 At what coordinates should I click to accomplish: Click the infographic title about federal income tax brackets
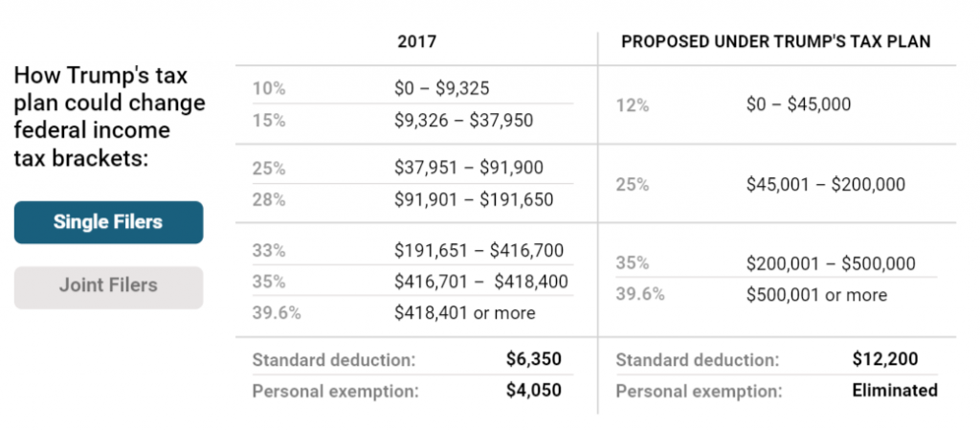(110, 116)
